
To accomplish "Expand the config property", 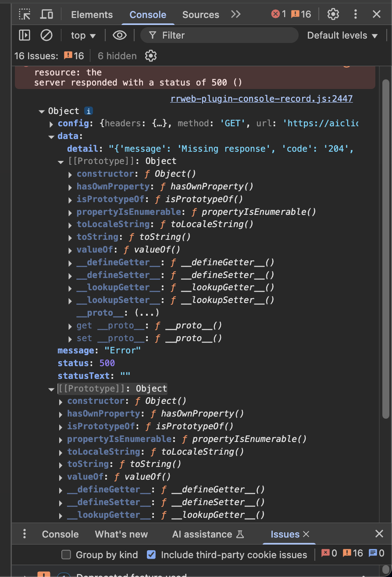I will point(52,124).
